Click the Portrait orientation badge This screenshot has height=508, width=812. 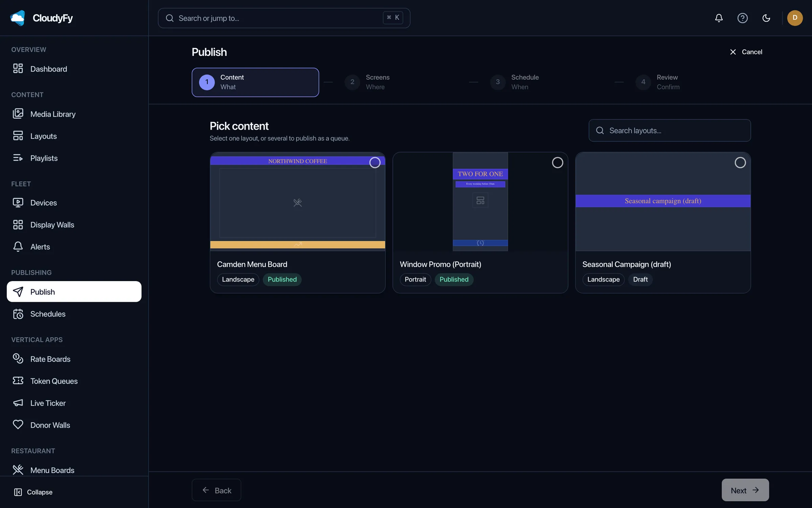pyautogui.click(x=415, y=279)
